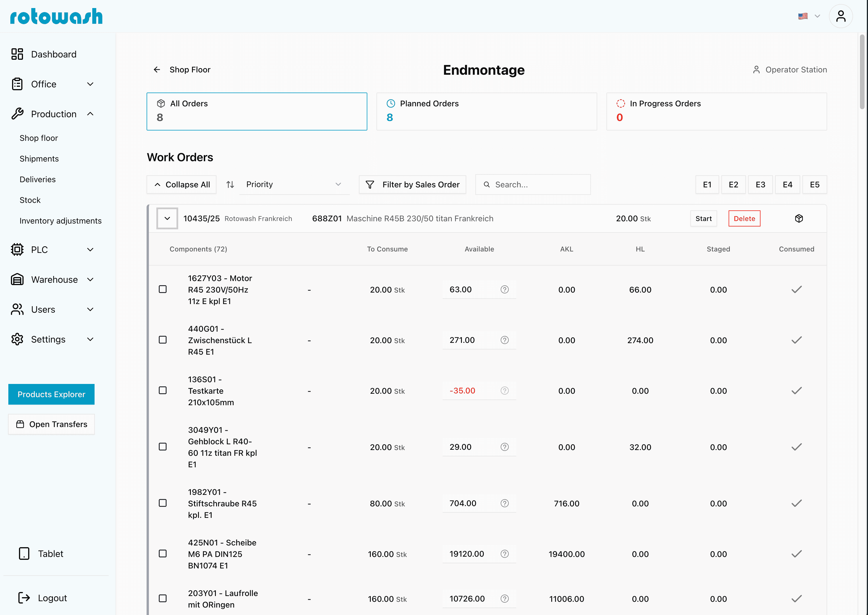Screen dimensions: 868x615
Task: Open the user profile avatar icon
Action: click(840, 16)
